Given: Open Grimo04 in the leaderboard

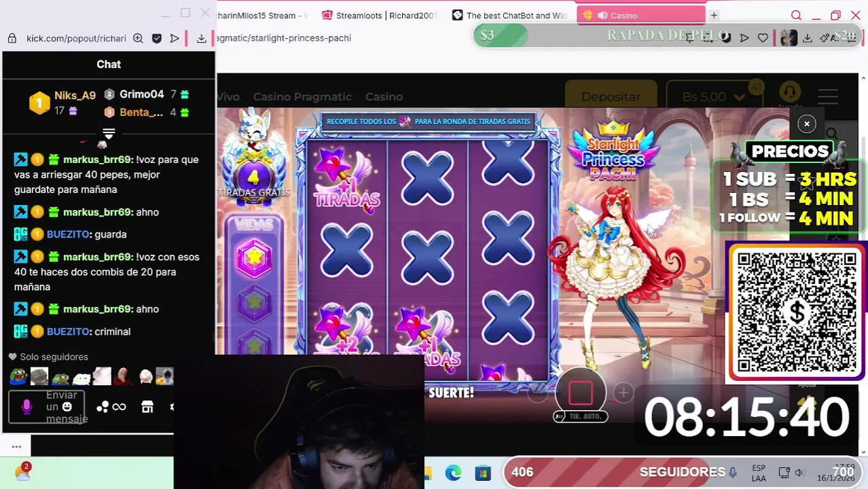Looking at the screenshot, I should (x=142, y=94).
